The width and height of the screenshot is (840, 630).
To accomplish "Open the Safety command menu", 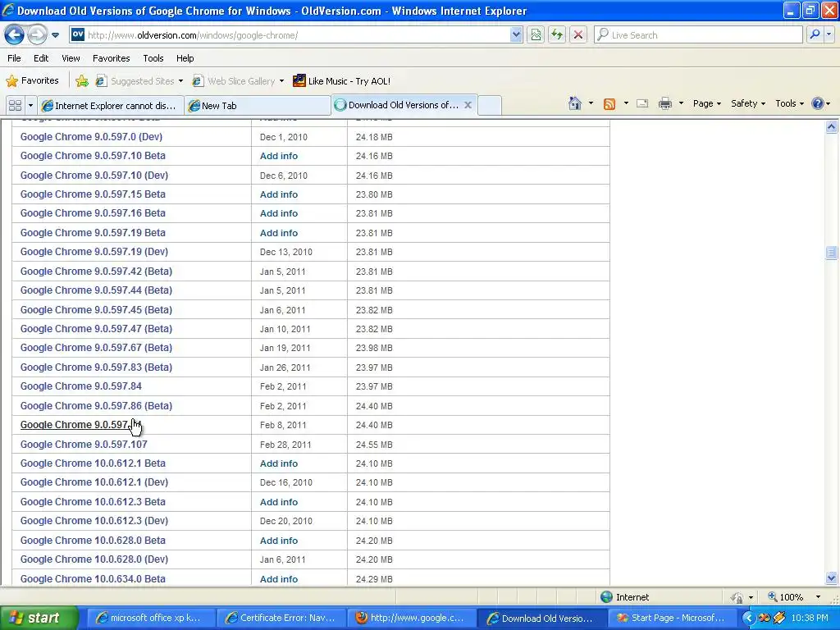I will point(748,103).
